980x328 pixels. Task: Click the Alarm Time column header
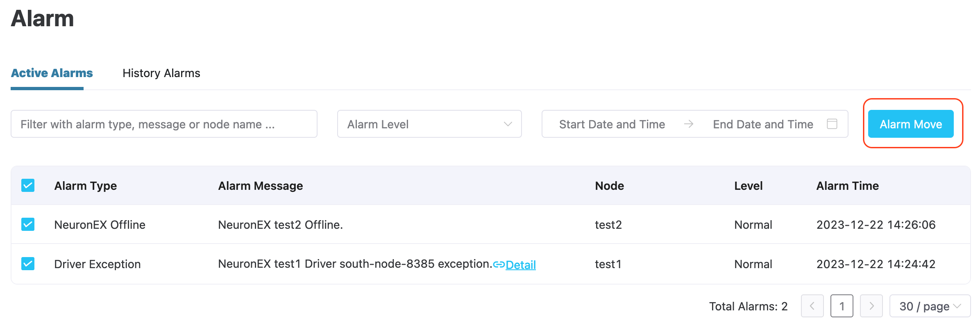coord(847,186)
